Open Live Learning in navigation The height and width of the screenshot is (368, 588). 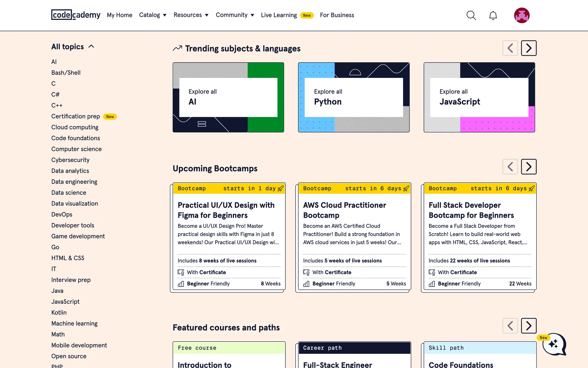click(x=279, y=15)
